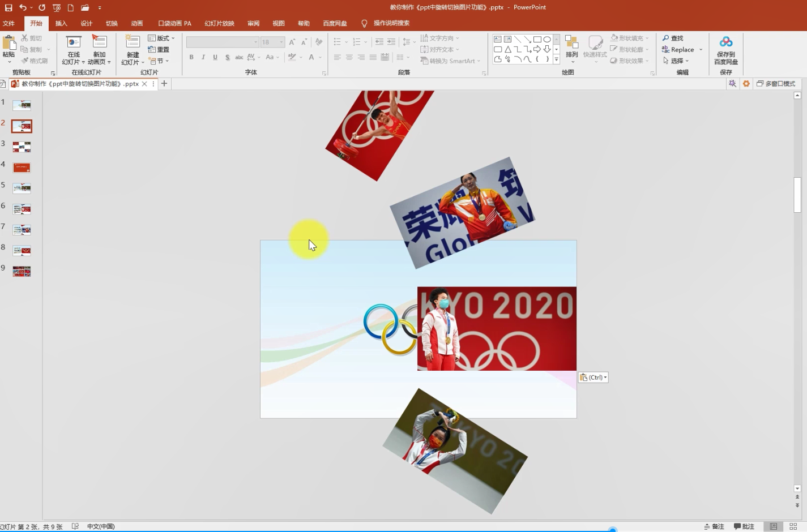Viewport: 807px width, 532px height.
Task: Click the Save icon in quick access toolbar
Action: tap(8, 8)
